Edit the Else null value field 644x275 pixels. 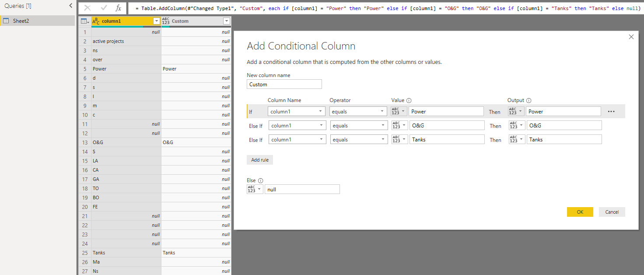302,189
